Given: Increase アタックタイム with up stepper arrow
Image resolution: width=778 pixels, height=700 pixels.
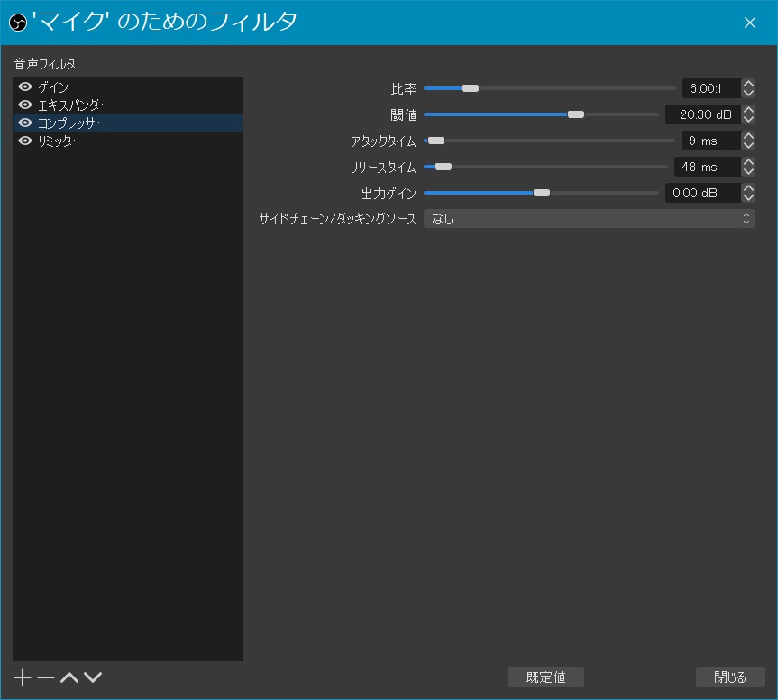Looking at the screenshot, I should coord(748,136).
